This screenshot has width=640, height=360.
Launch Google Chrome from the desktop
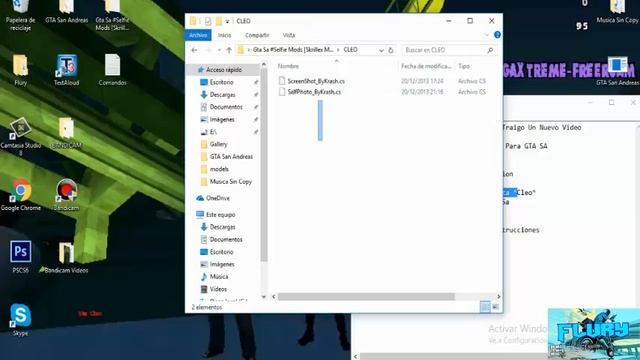pyautogui.click(x=20, y=194)
